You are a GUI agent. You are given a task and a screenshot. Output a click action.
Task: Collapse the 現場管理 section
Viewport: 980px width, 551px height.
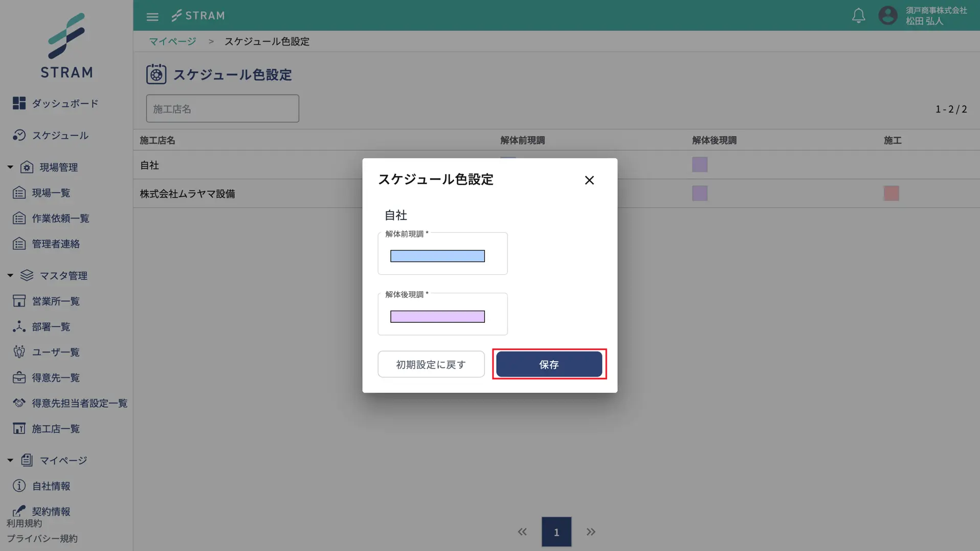coord(9,166)
